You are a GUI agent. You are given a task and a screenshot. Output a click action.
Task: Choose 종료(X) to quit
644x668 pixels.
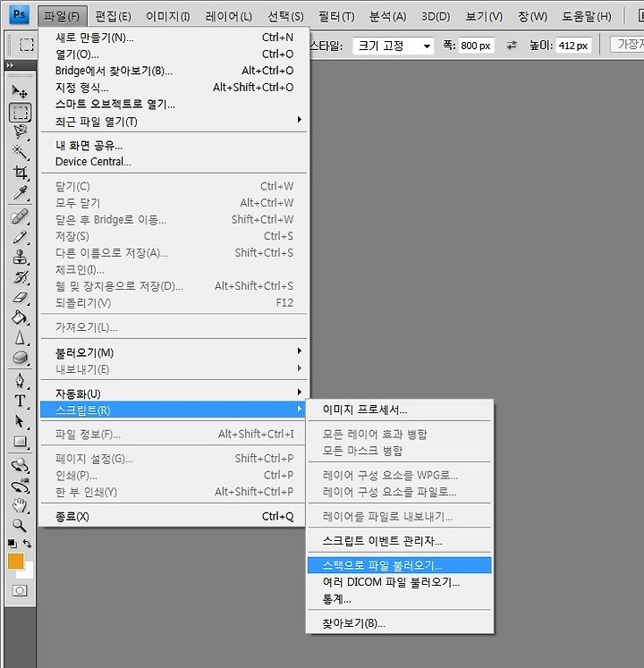(174, 516)
